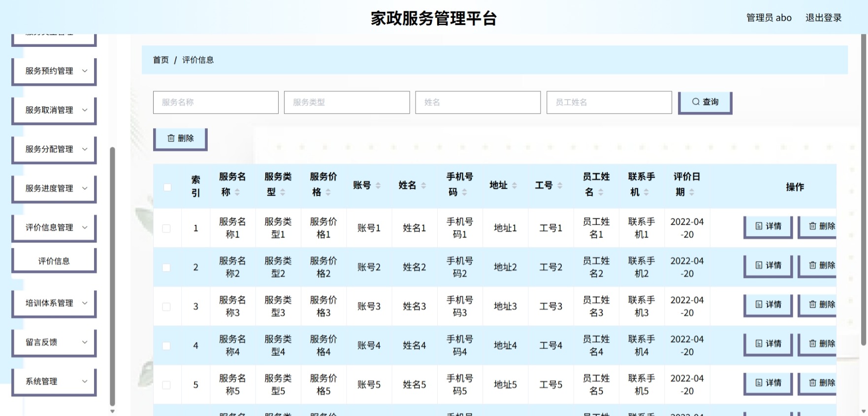Click cell 手机号码3
868x416 pixels.
460,306
